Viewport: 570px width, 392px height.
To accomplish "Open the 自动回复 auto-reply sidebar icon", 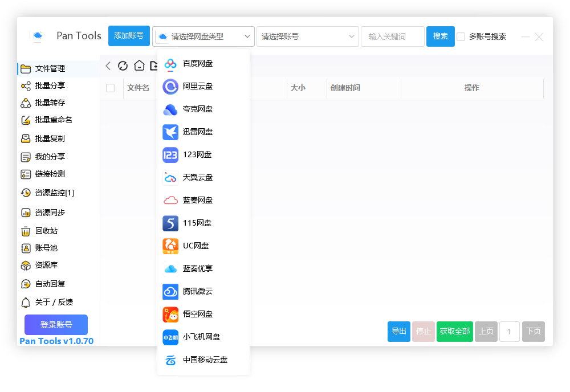I will (25, 284).
